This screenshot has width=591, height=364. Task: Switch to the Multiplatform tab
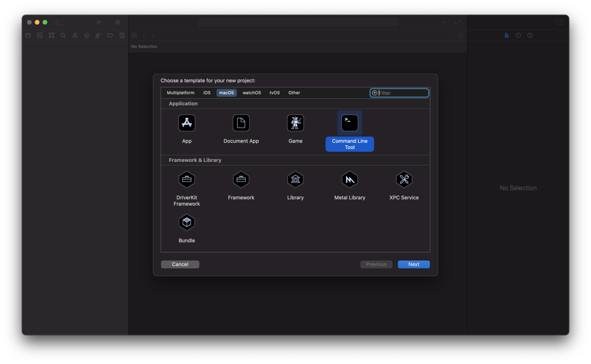[181, 92]
